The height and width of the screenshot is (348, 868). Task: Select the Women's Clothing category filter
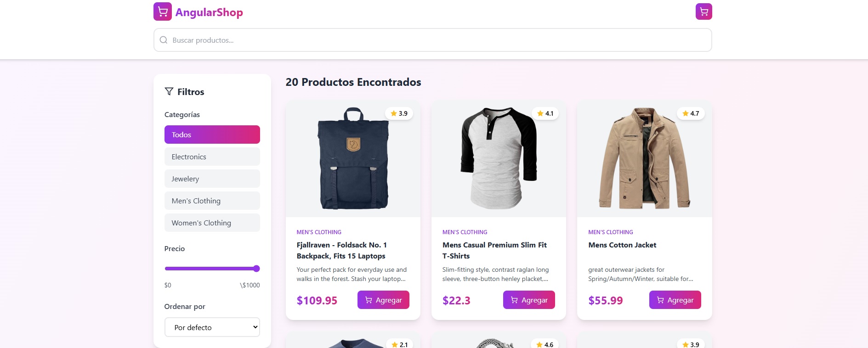212,223
